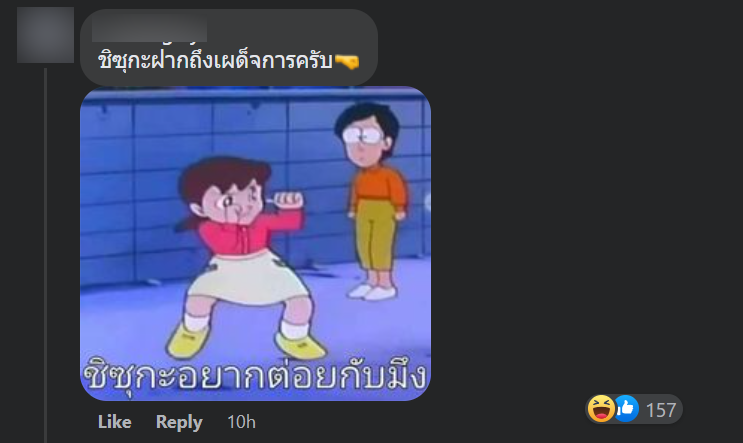Open the attached Doraemon meme image

point(255,244)
